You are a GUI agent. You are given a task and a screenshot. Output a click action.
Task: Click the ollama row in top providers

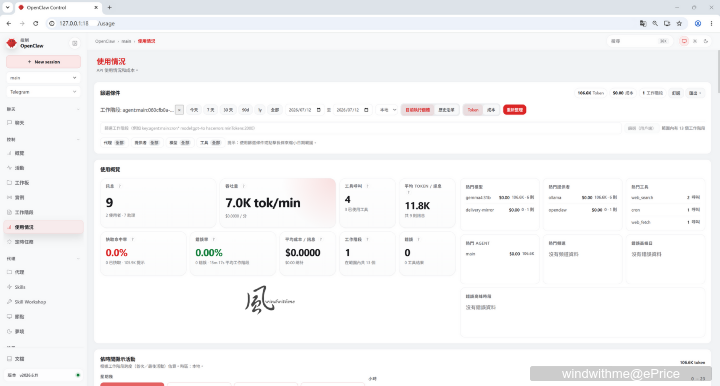[582, 197]
